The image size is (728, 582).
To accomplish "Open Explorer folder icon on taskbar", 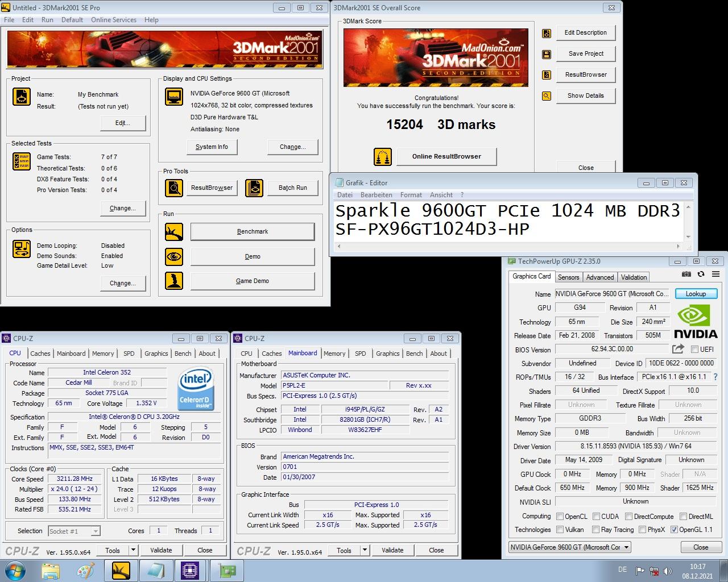I will pos(51,571).
